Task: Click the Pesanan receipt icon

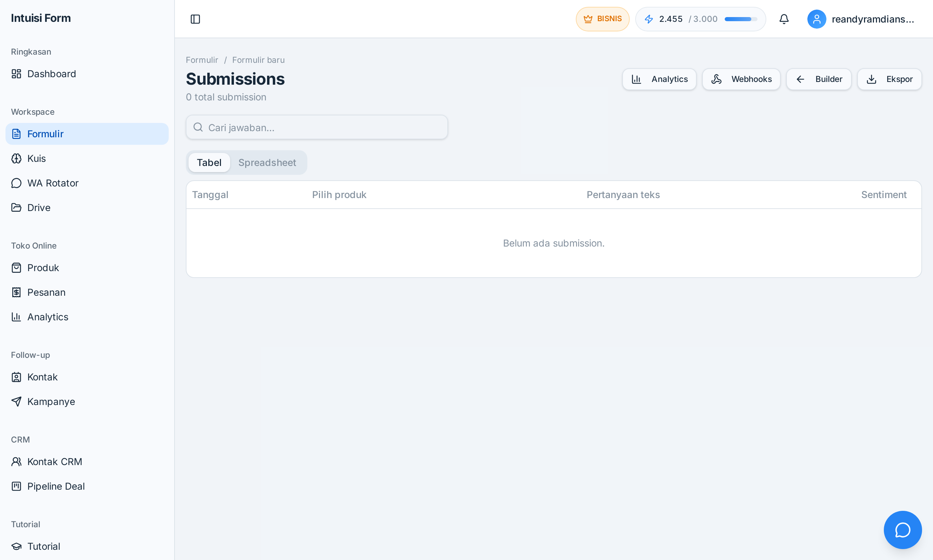Action: pos(16,292)
